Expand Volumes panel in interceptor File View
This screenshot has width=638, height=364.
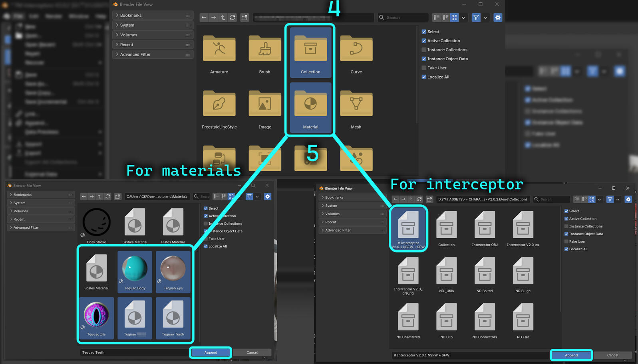(x=332, y=214)
